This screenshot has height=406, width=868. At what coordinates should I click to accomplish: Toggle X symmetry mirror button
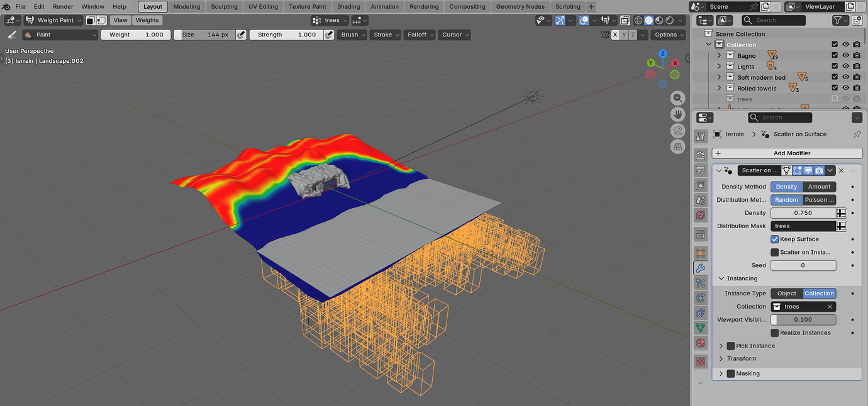tap(615, 35)
